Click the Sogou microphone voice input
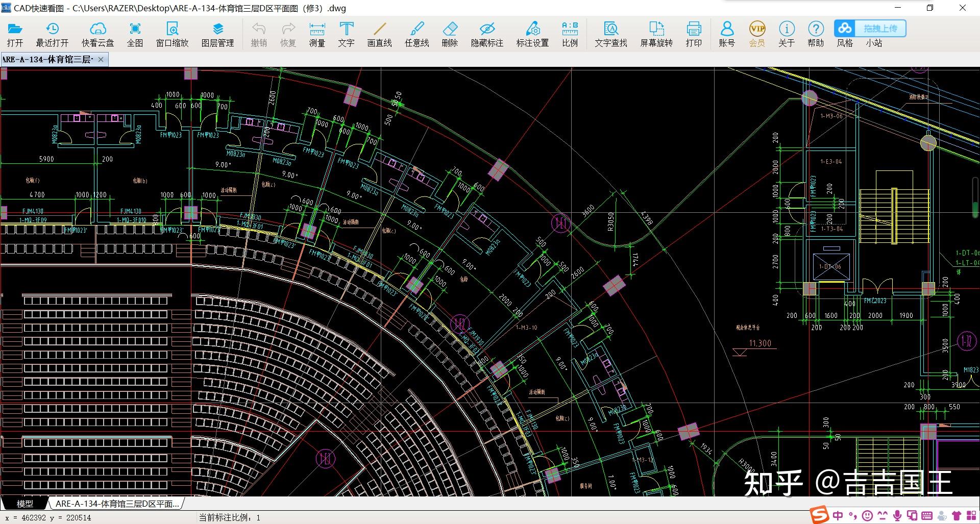The width and height of the screenshot is (980, 524). click(x=897, y=516)
